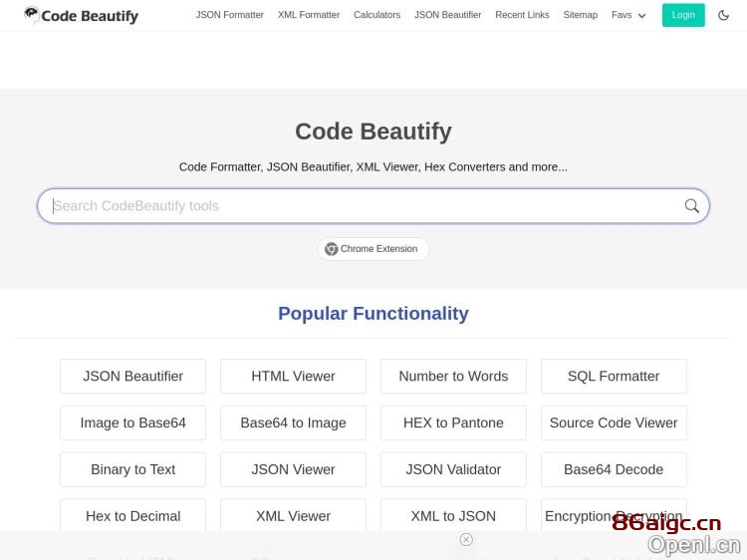Open XML to JSON tool

453,516
